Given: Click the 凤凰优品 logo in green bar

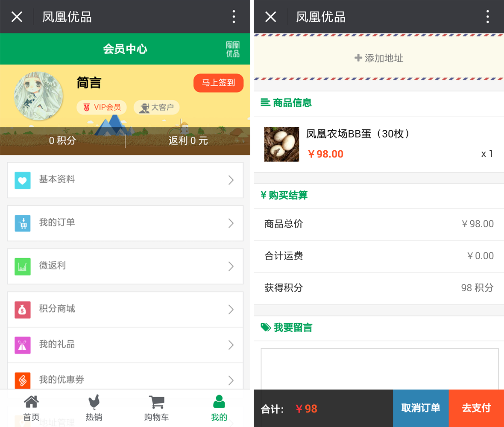Looking at the screenshot, I should click(233, 49).
